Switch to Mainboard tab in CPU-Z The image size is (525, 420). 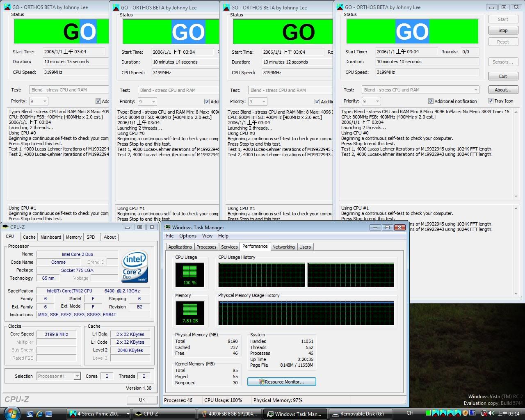pos(51,237)
